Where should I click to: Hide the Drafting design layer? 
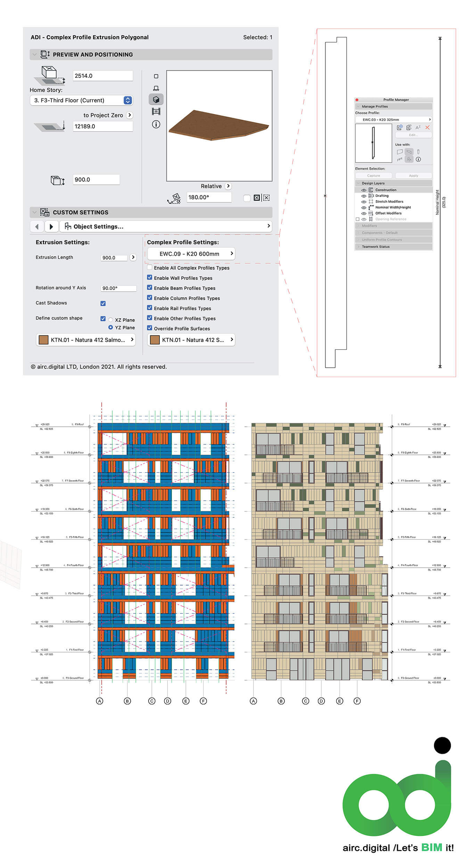pyautogui.click(x=364, y=196)
